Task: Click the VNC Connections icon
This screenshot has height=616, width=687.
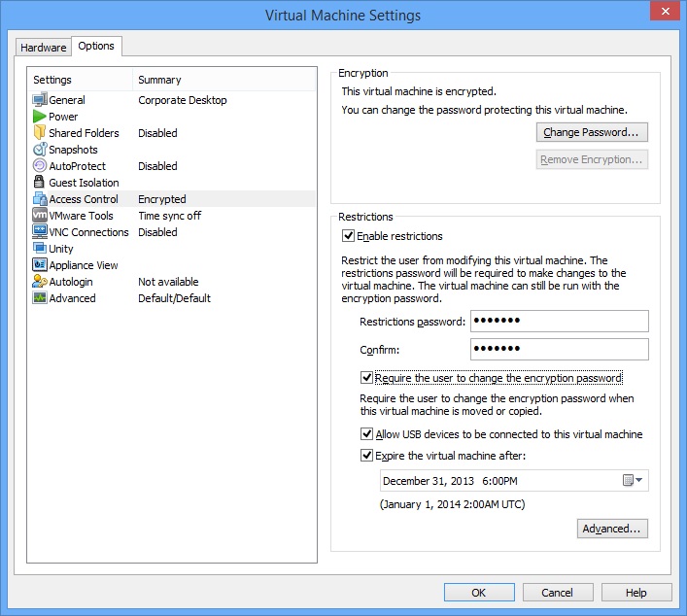Action: pyautogui.click(x=40, y=232)
